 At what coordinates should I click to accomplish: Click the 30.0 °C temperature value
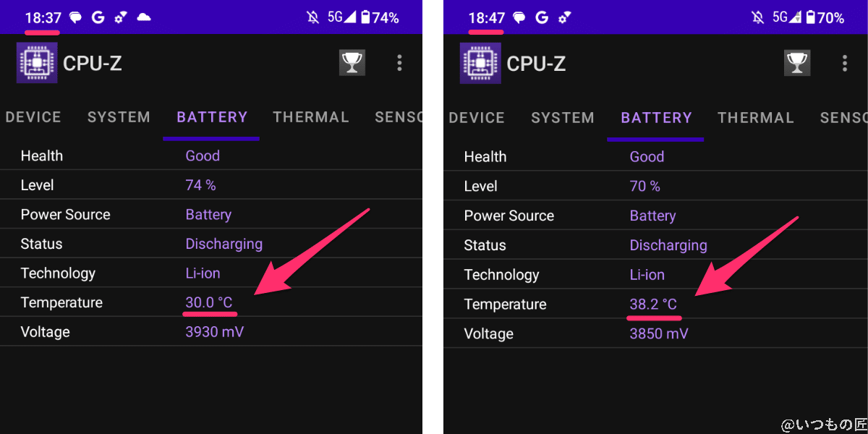pyautogui.click(x=209, y=302)
